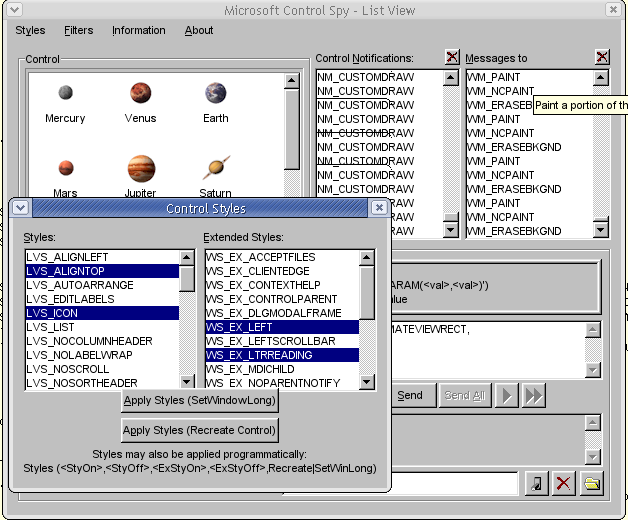The image size is (628, 520).
Task: Click the single play arrow button
Action: click(x=507, y=395)
